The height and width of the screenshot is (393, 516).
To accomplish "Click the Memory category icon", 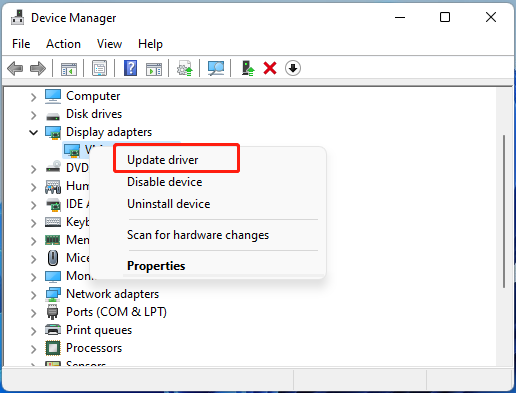I will tap(53, 240).
